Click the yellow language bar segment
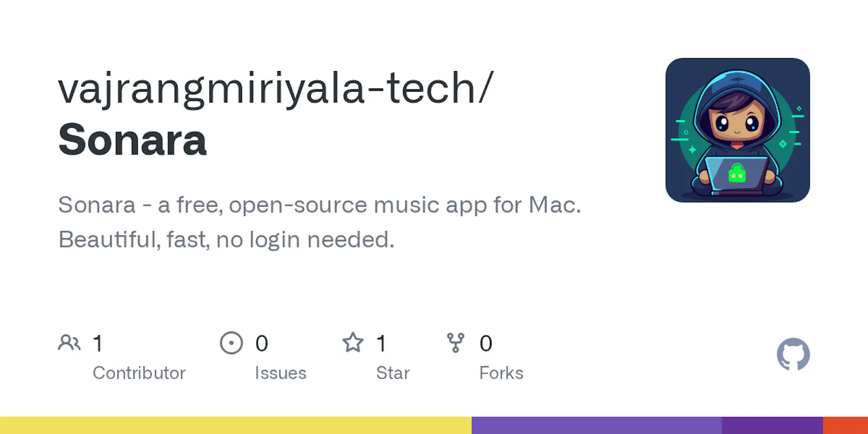 (236, 425)
